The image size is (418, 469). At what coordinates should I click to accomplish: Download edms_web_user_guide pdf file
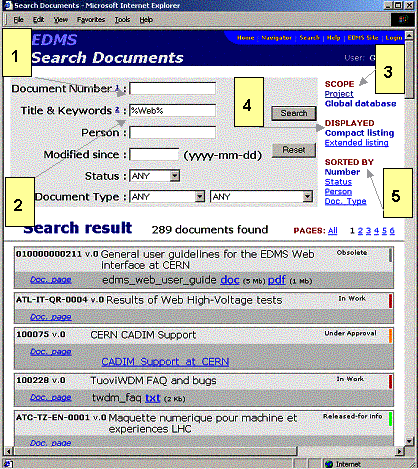pyautogui.click(x=277, y=280)
